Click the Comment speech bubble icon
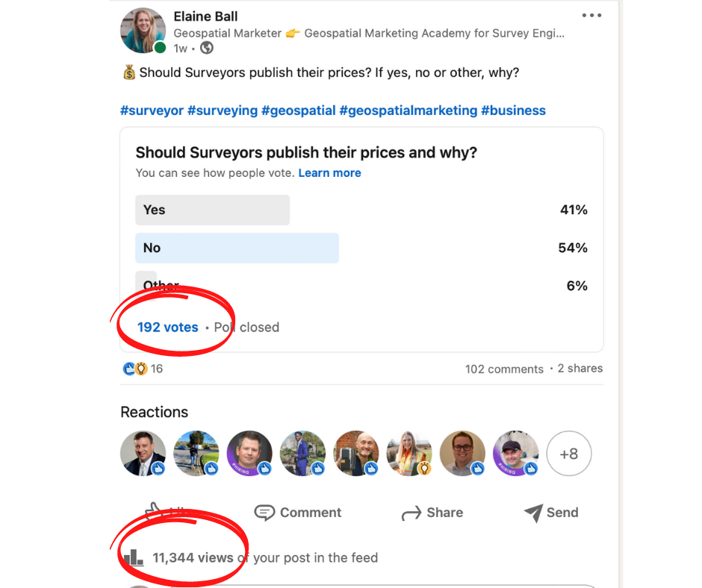The height and width of the screenshot is (588, 702). tap(264, 513)
